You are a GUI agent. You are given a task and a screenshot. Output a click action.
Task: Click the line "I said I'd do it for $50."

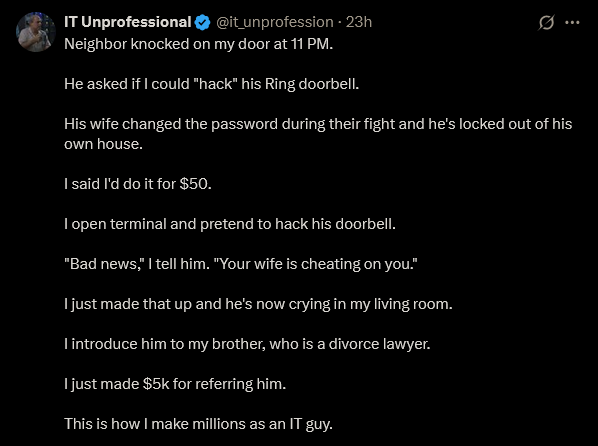pyautogui.click(x=138, y=184)
